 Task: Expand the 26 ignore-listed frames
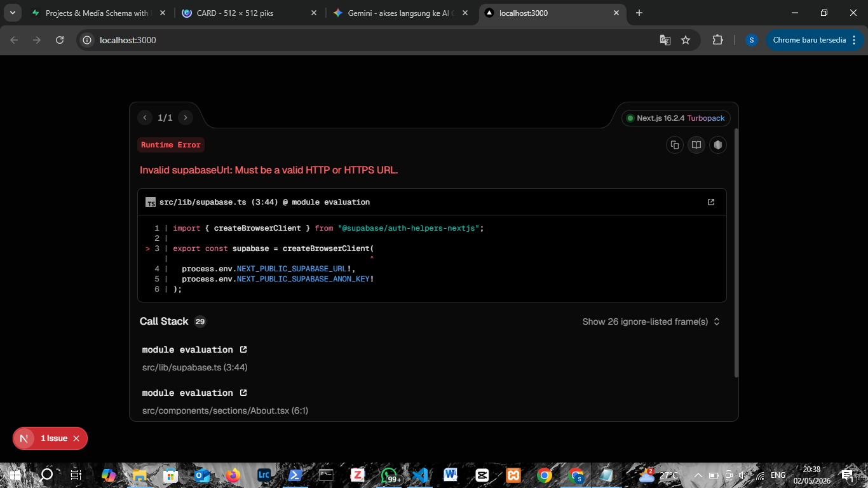coord(651,322)
